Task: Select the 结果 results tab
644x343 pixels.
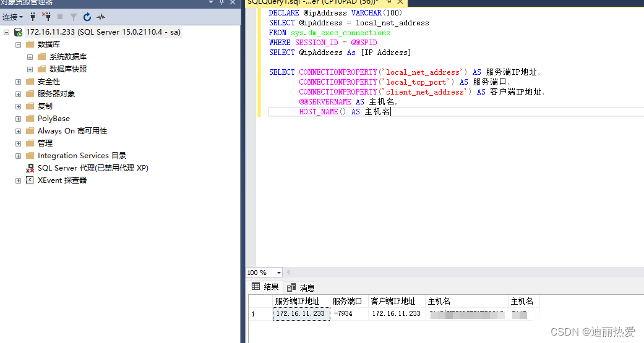Action: pos(265,287)
